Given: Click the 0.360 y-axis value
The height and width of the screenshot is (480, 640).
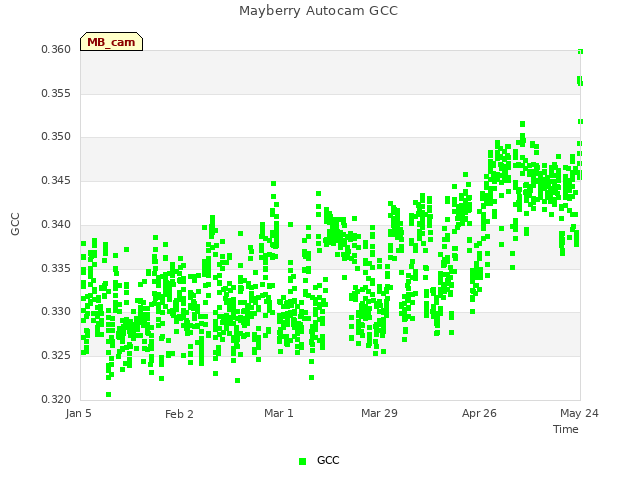Looking at the screenshot, I should (x=56, y=49).
